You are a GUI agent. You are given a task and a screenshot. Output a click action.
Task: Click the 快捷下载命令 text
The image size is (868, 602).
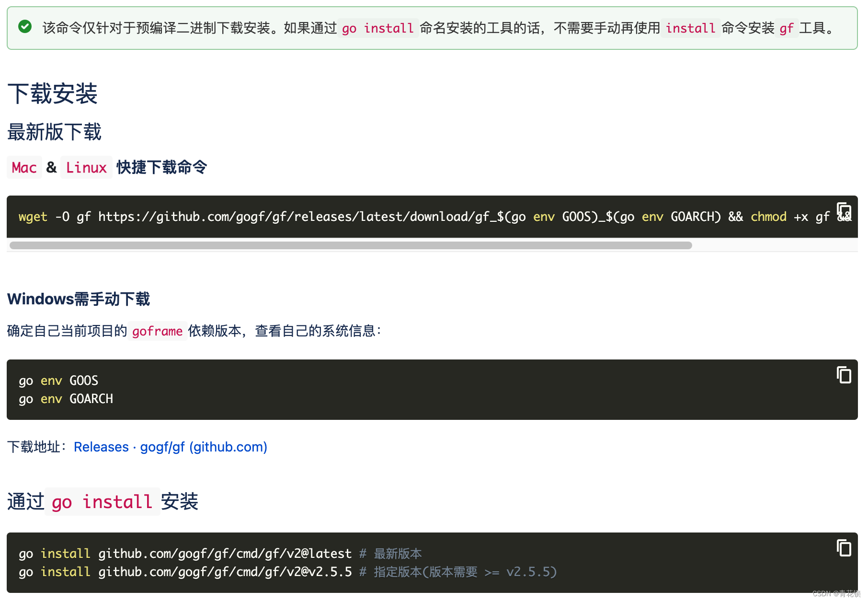pos(162,167)
